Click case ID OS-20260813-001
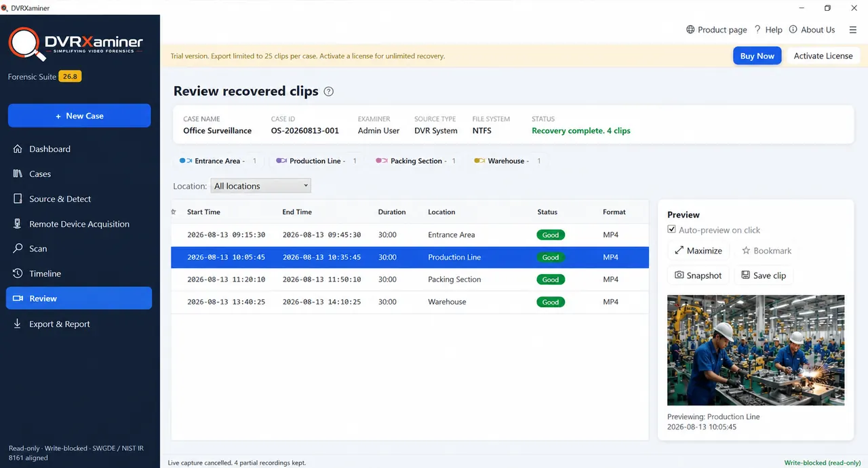The height and width of the screenshot is (468, 868). (304, 131)
